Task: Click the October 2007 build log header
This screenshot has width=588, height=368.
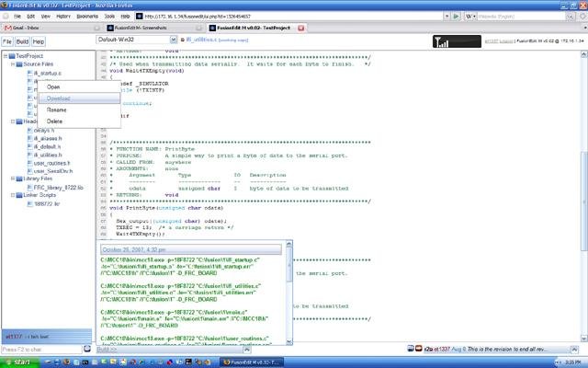Action: 191,249
